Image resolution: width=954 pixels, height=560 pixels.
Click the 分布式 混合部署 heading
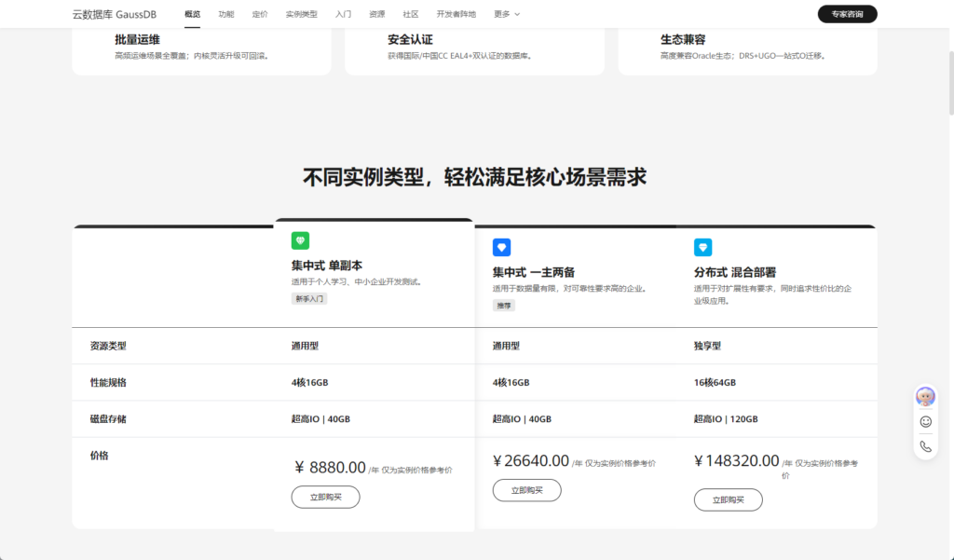(735, 272)
